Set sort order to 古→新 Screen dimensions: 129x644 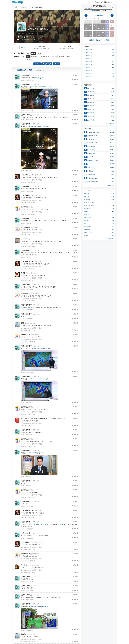40,53
